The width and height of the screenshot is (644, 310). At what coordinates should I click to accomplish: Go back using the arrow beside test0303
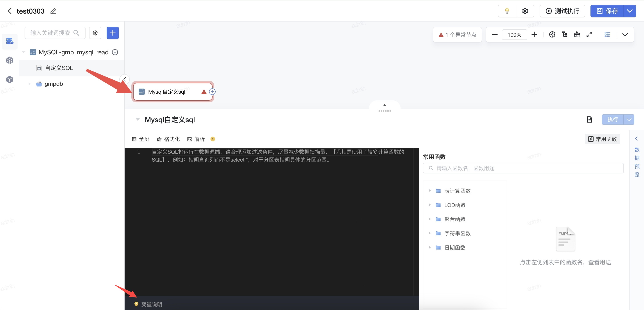tap(10, 11)
